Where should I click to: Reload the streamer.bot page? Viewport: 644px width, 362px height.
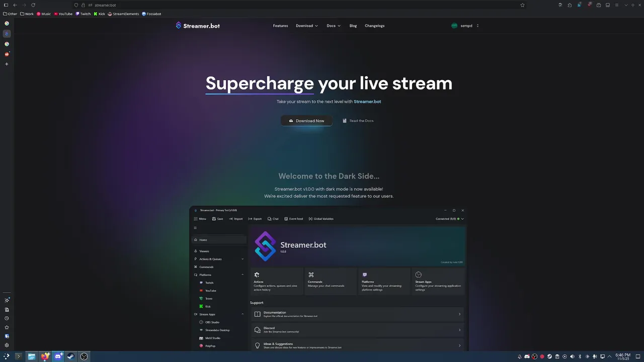[x=33, y=5]
